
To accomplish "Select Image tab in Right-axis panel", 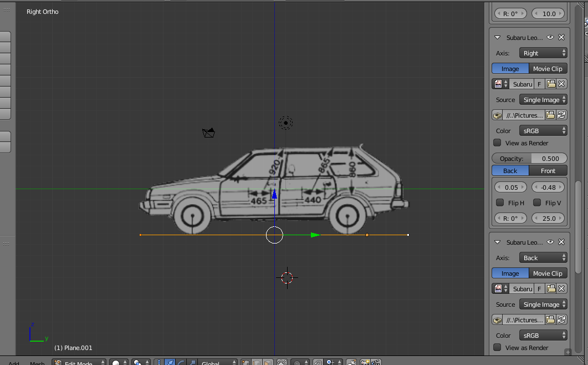I will 510,69.
